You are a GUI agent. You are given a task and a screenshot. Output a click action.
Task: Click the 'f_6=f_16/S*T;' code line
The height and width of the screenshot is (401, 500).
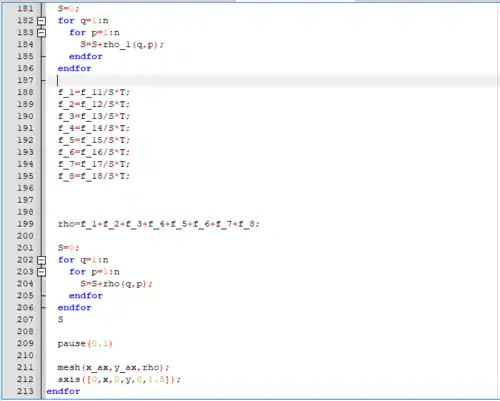(x=94, y=152)
